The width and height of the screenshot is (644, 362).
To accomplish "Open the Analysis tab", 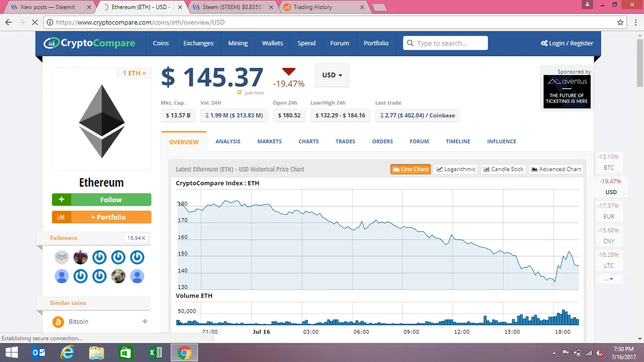I will tap(228, 141).
